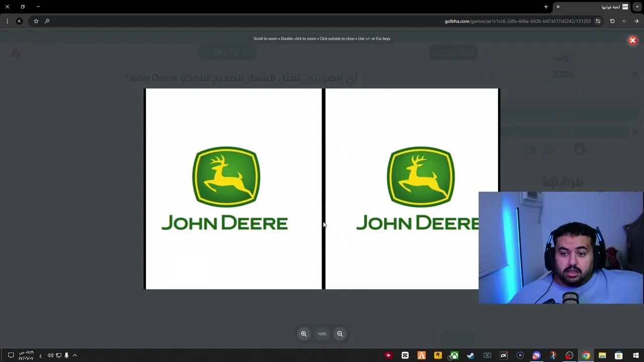Open the dark white-square app next to Excel-like icon
This screenshot has height=362, width=644.
[x=504, y=355]
